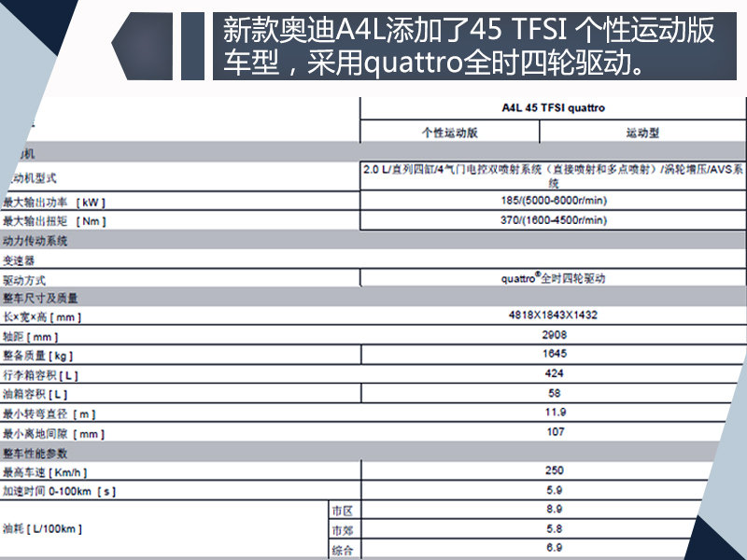Click the '最小离地间隙 [mm]' row label
747x560 pixels.
pos(53,434)
